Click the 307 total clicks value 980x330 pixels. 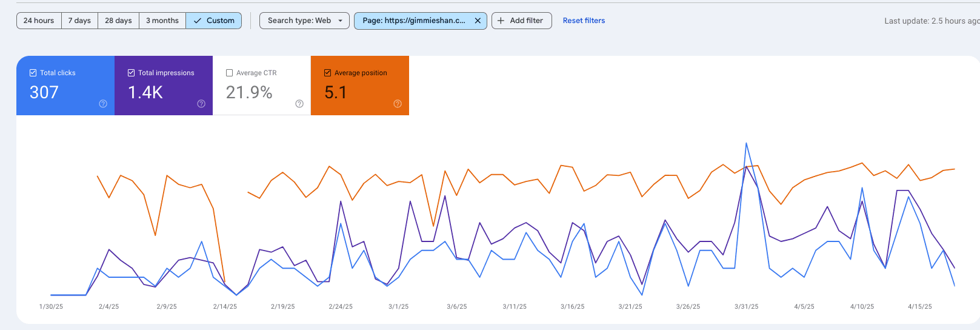pos(44,92)
